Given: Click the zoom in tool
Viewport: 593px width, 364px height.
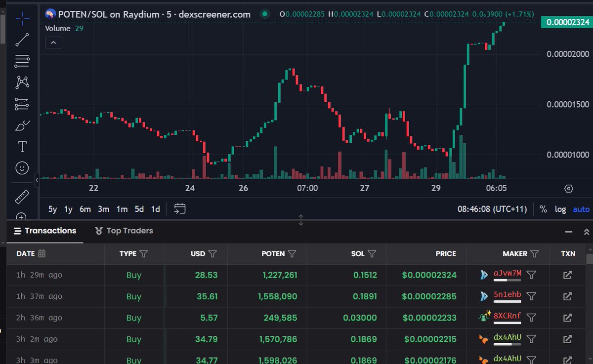Looking at the screenshot, I should point(22,216).
